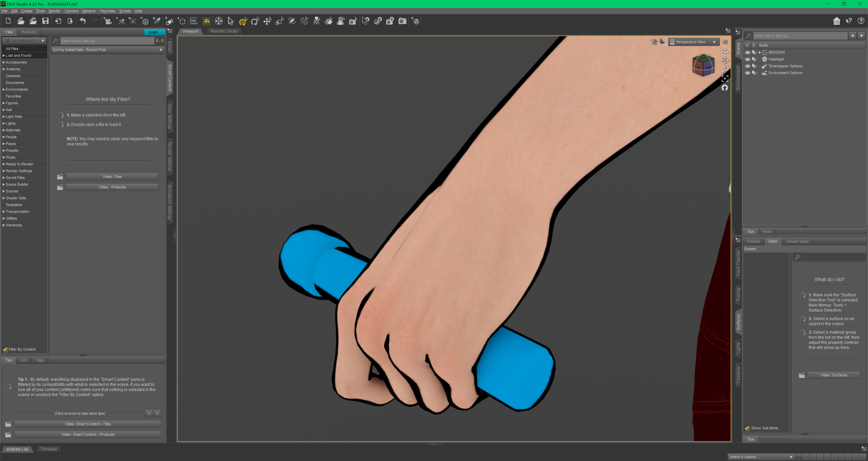Open the No Selection filter dropdown
The width and height of the screenshot is (868, 461).
(25, 41)
